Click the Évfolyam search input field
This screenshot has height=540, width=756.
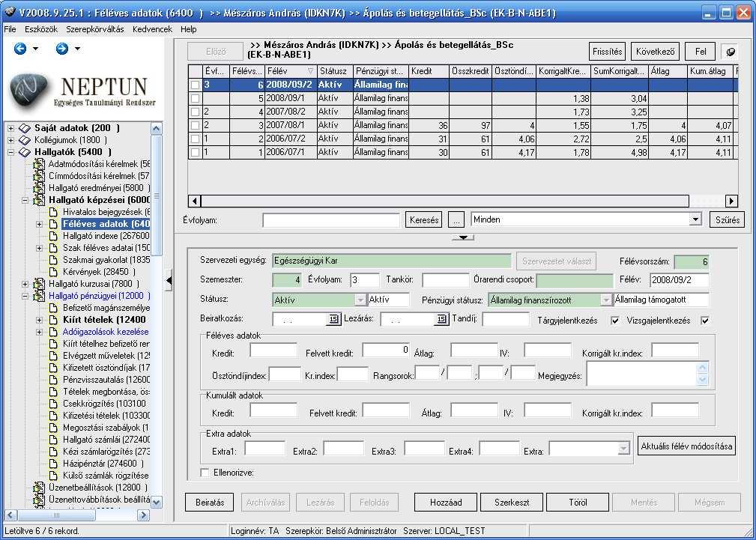(331, 220)
